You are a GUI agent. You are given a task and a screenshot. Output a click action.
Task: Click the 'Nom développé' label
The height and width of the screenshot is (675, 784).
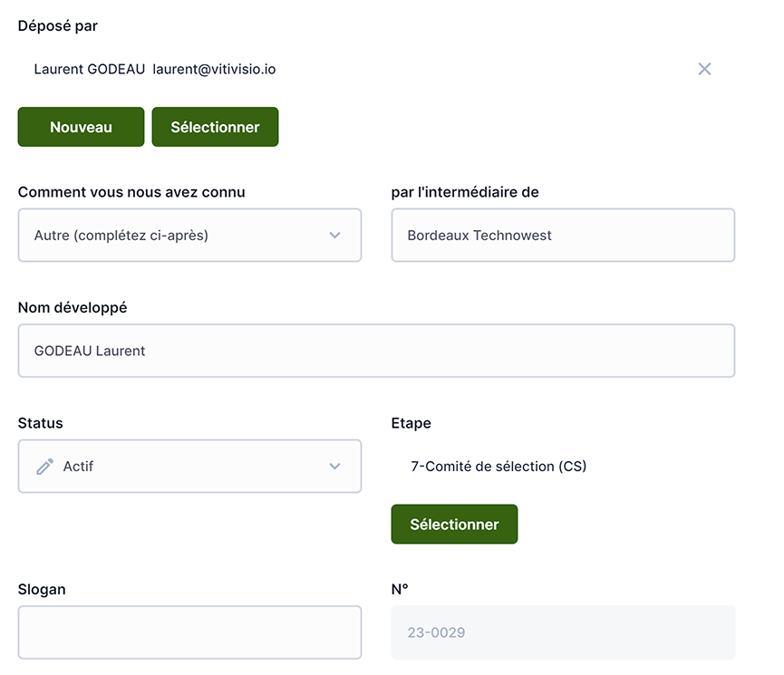coord(73,307)
